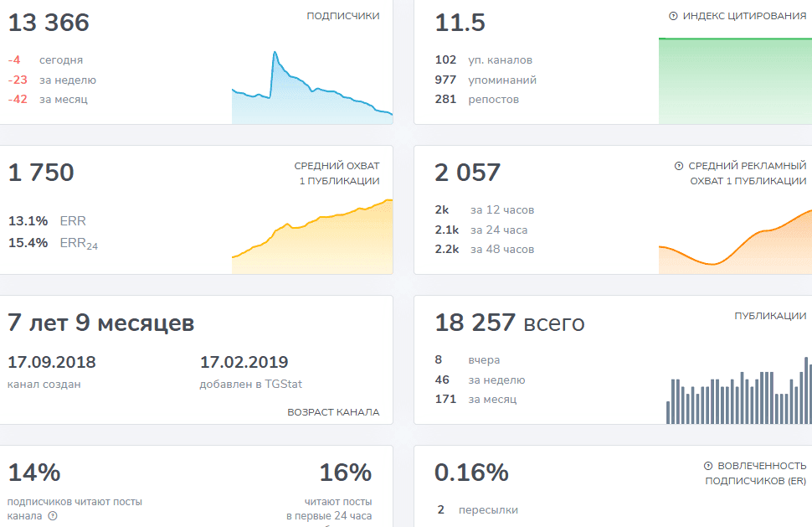Click the 2 пересылки row

[477, 510]
